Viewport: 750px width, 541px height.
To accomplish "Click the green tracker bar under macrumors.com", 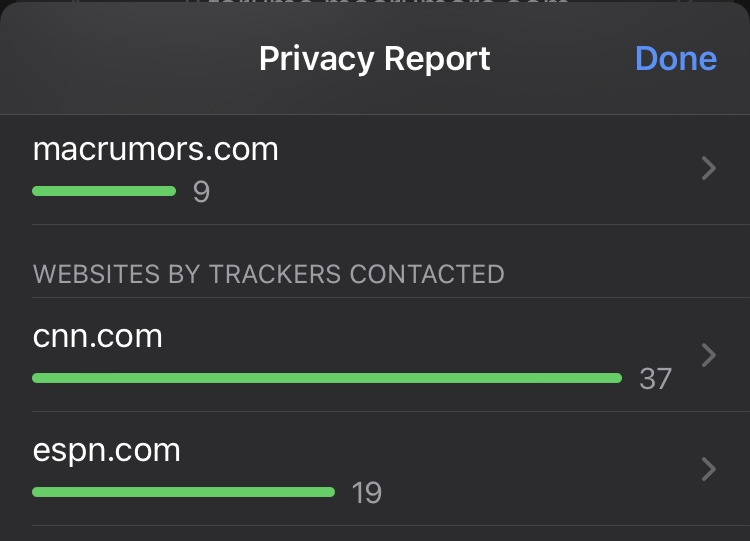I will (104, 191).
